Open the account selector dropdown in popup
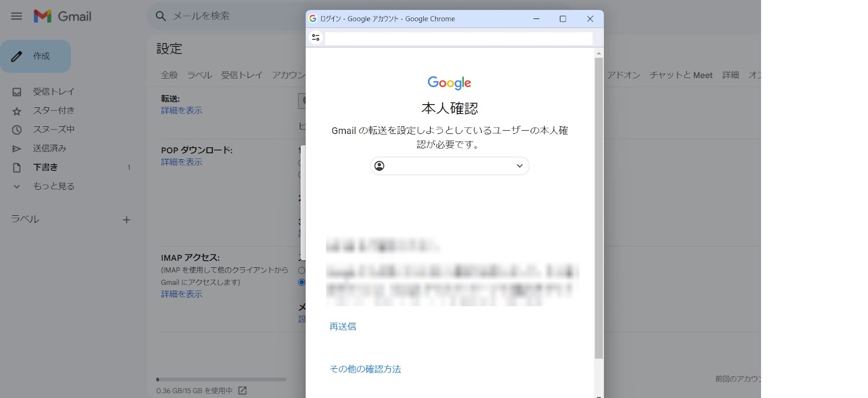 (450, 166)
